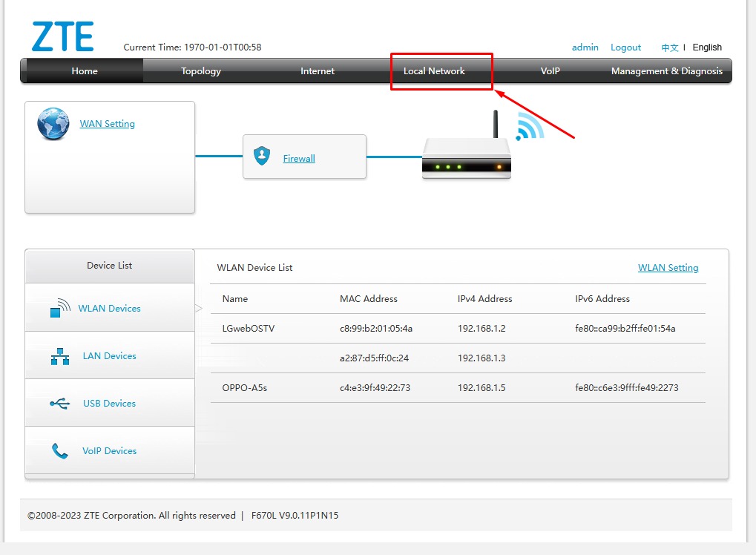The image size is (756, 555).
Task: Show WLAN Devices list
Action: point(110,308)
